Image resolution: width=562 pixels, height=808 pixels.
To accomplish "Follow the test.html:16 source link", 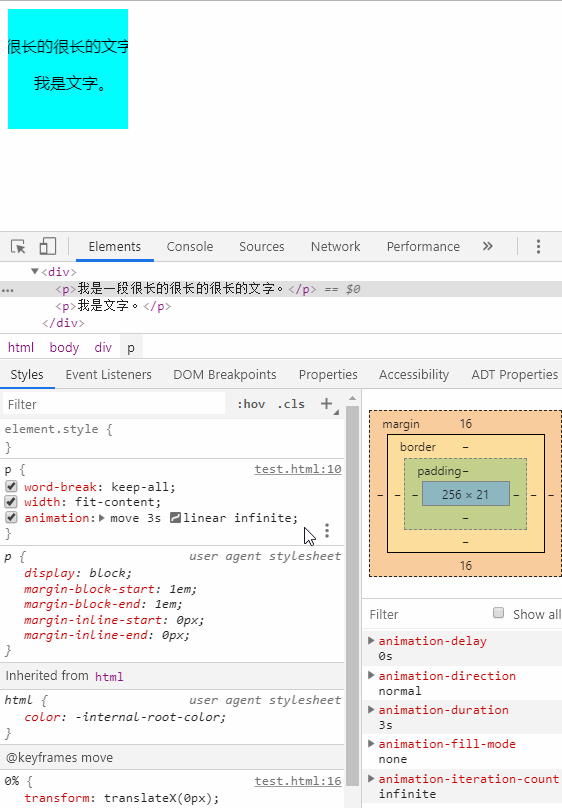I will point(298,781).
